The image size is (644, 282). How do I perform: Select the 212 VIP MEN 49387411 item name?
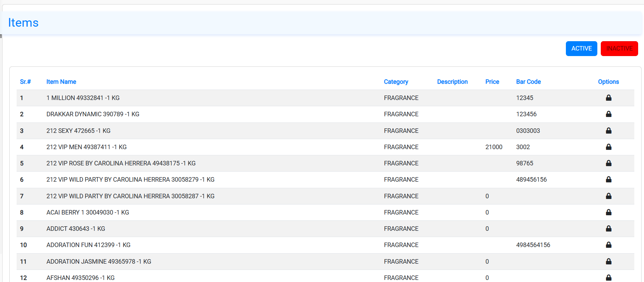click(86, 147)
